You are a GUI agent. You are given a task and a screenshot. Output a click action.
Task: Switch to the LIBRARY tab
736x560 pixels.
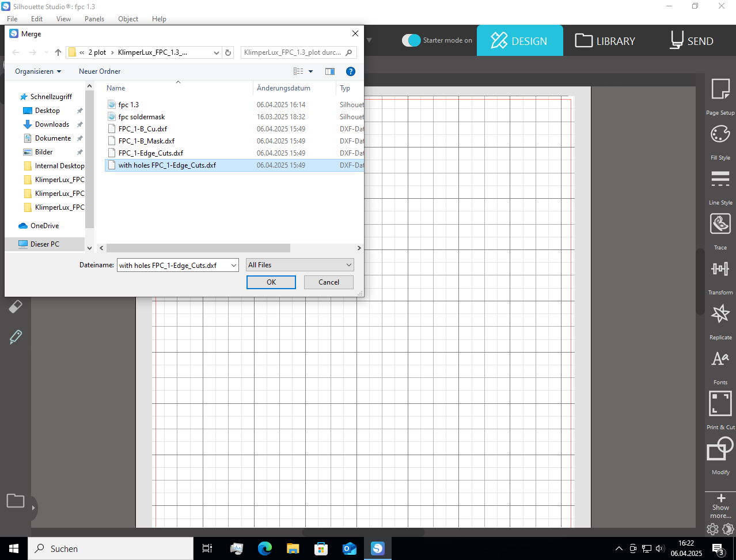click(605, 40)
